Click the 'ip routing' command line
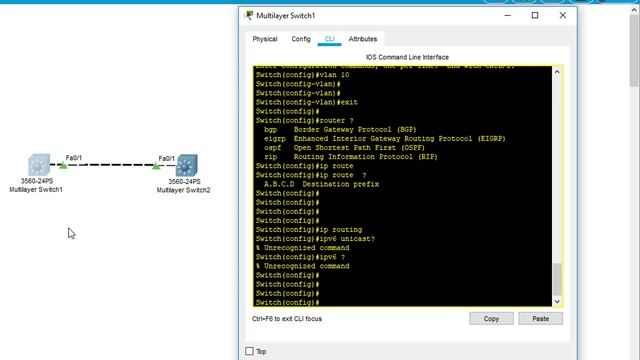 click(x=309, y=230)
